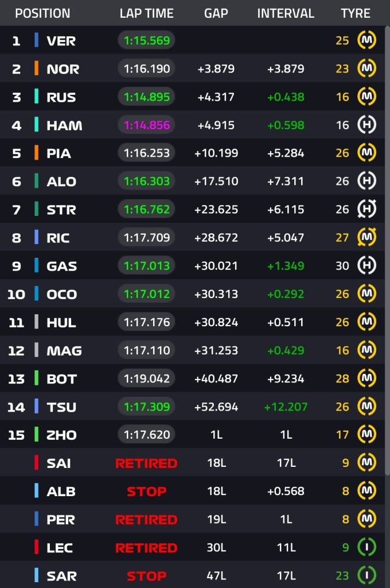
Task: Select the GAP column header
Action: [x=216, y=13]
